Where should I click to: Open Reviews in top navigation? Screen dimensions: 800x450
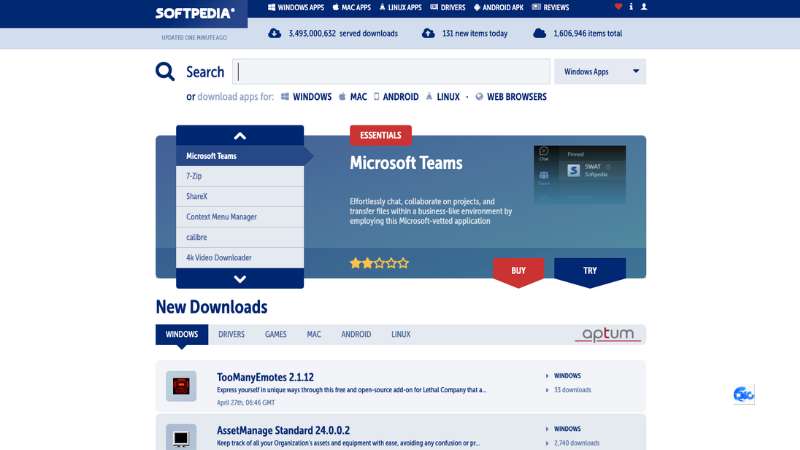tap(551, 8)
